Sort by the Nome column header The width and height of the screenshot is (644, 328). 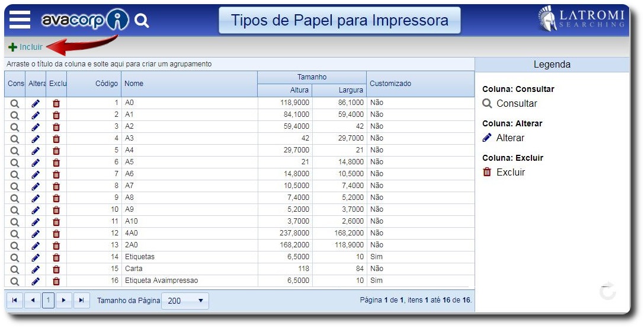tap(190, 84)
